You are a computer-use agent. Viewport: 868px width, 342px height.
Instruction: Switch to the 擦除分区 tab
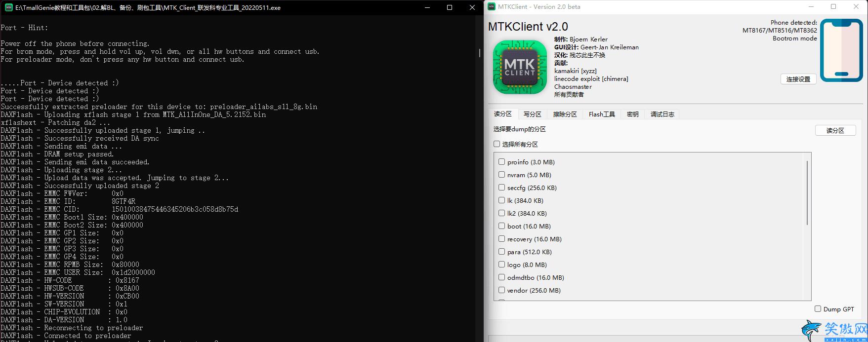(x=565, y=114)
